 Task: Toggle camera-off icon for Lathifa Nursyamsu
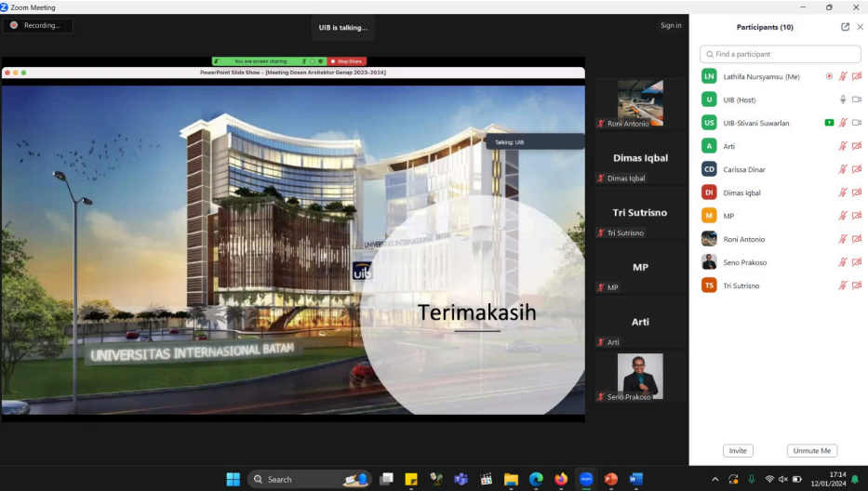[x=857, y=76]
